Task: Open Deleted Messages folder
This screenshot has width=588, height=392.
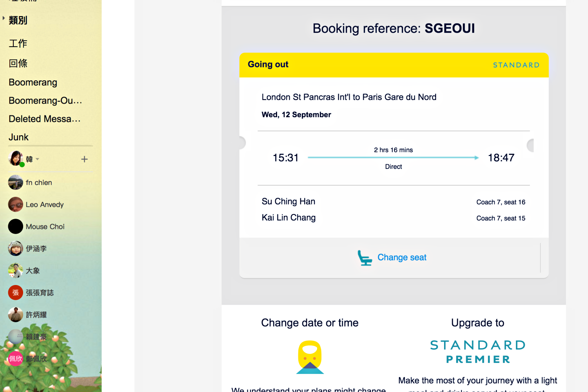Action: (45, 119)
